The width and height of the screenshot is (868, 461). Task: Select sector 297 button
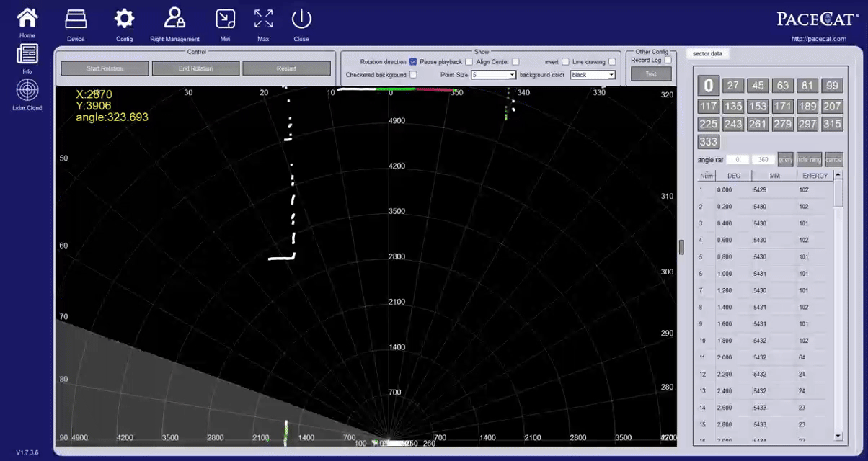tap(807, 124)
